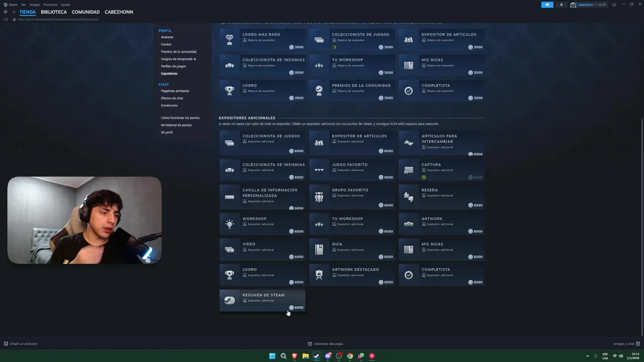
Task: Open Completista upgrade card (3000)
Action: [x=442, y=90]
